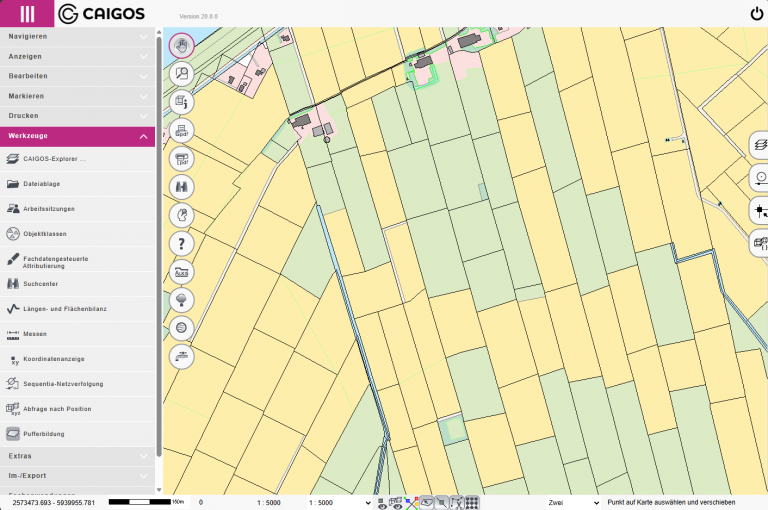
Task: Open binoculars search in map toolbar
Action: tap(182, 187)
